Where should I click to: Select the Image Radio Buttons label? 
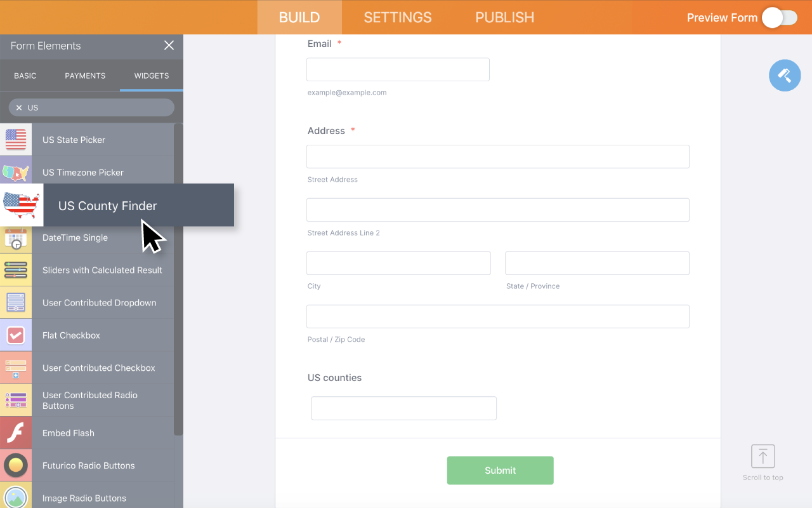click(x=84, y=498)
